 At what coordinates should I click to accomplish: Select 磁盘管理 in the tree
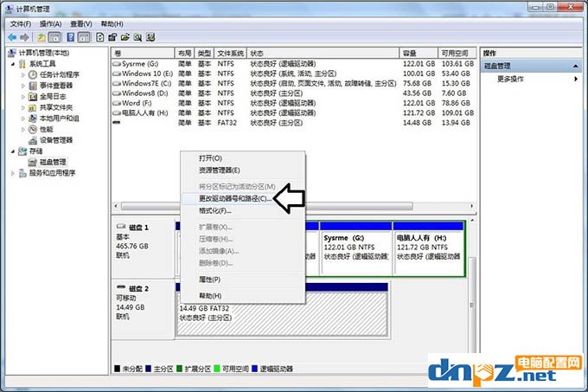click(x=53, y=162)
